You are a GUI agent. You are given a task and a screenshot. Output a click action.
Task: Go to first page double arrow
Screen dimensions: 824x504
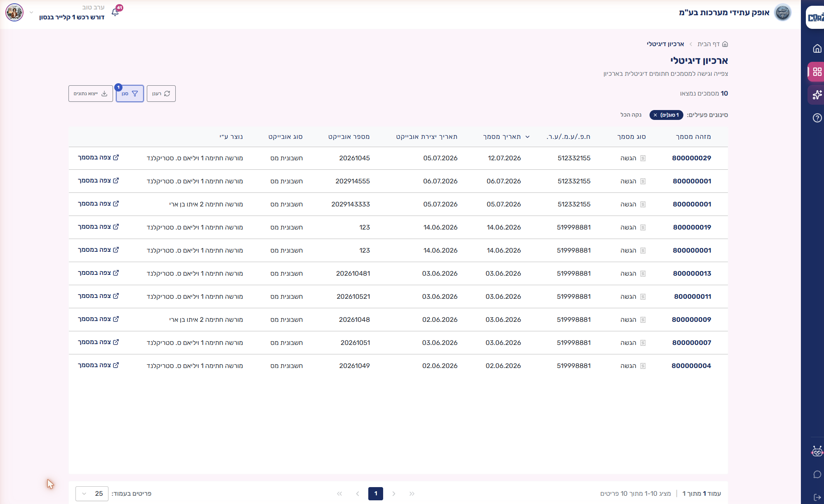[412, 494]
